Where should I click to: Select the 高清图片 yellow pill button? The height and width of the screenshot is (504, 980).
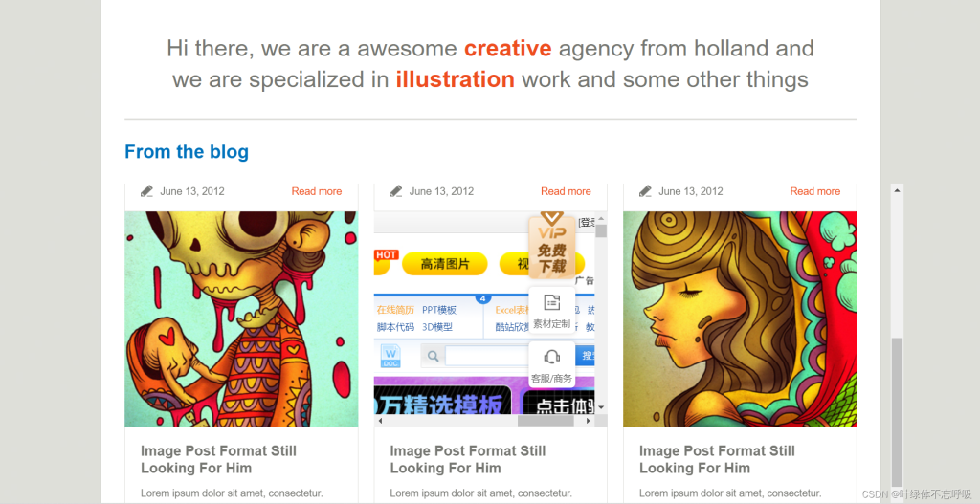tap(444, 264)
